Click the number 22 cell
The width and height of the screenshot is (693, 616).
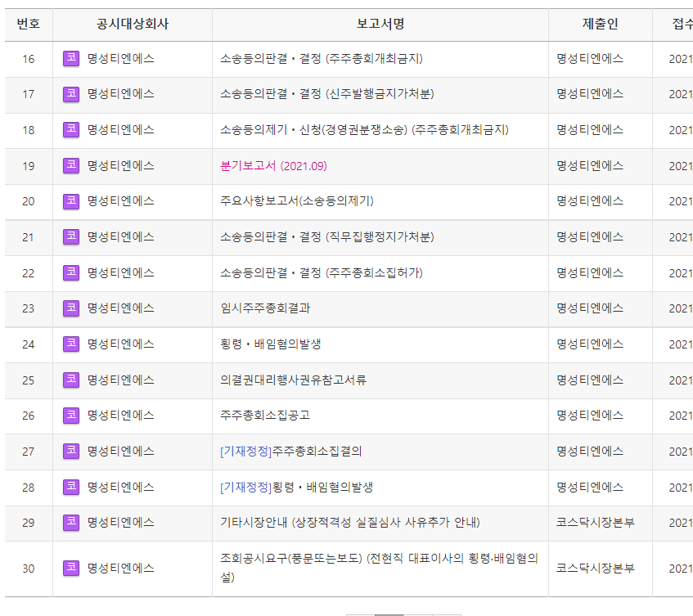click(x=29, y=273)
